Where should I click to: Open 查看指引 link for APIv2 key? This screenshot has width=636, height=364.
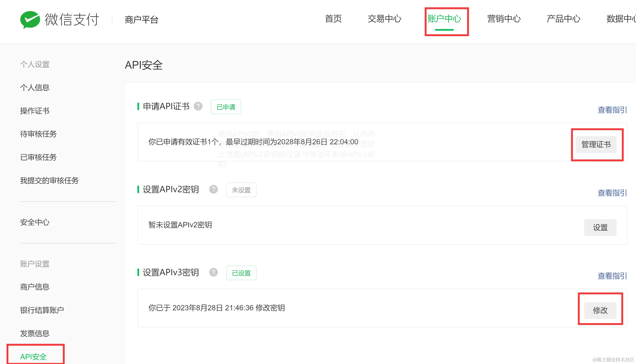point(612,193)
